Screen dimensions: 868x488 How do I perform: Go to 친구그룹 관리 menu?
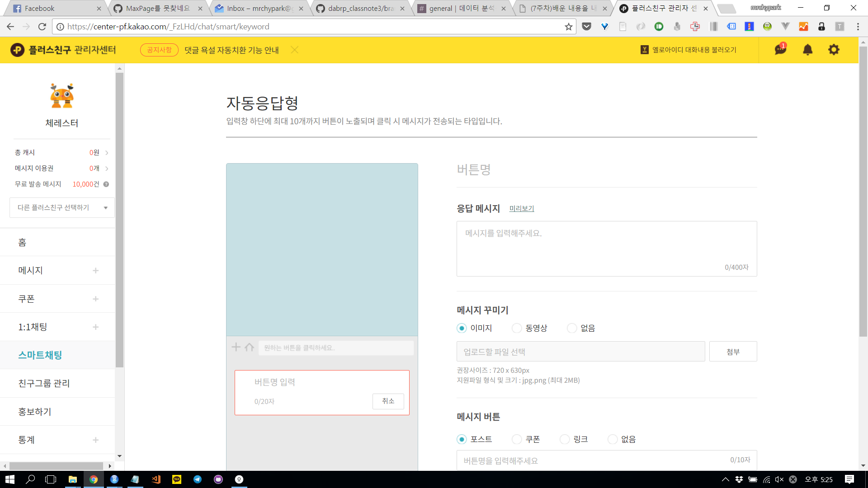tap(44, 384)
